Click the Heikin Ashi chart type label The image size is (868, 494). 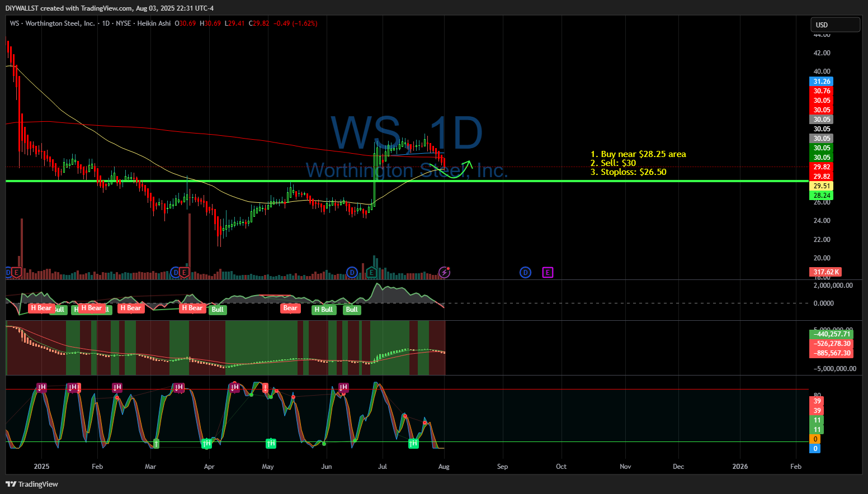[x=154, y=23]
